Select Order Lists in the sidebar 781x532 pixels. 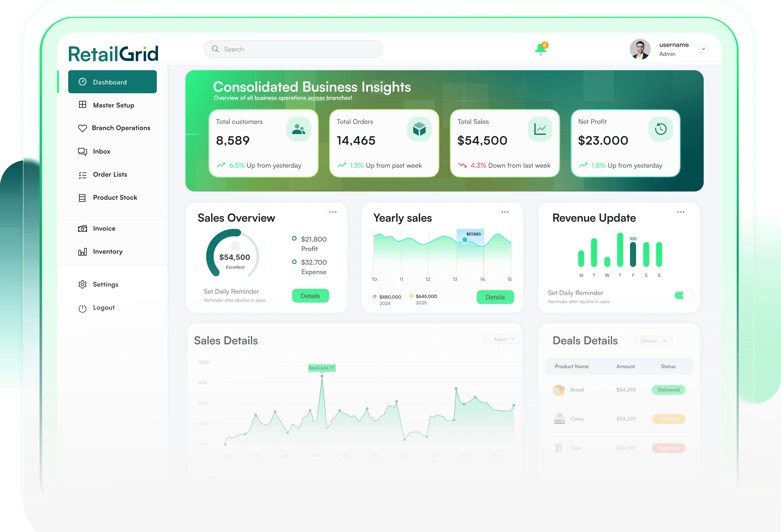110,175
